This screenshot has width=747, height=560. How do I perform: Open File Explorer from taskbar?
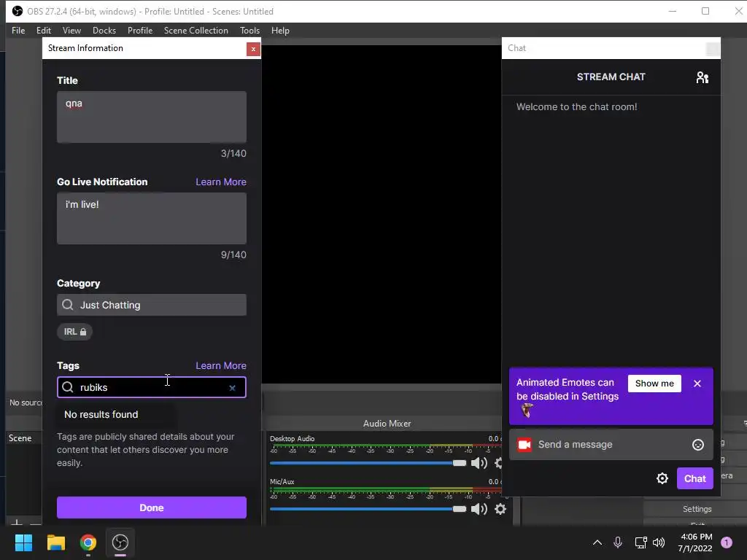pos(55,542)
